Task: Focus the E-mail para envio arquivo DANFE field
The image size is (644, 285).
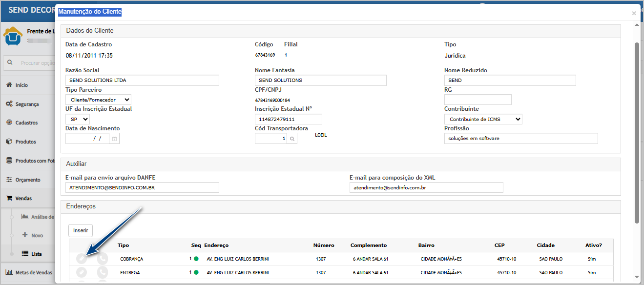Action: click(x=142, y=187)
